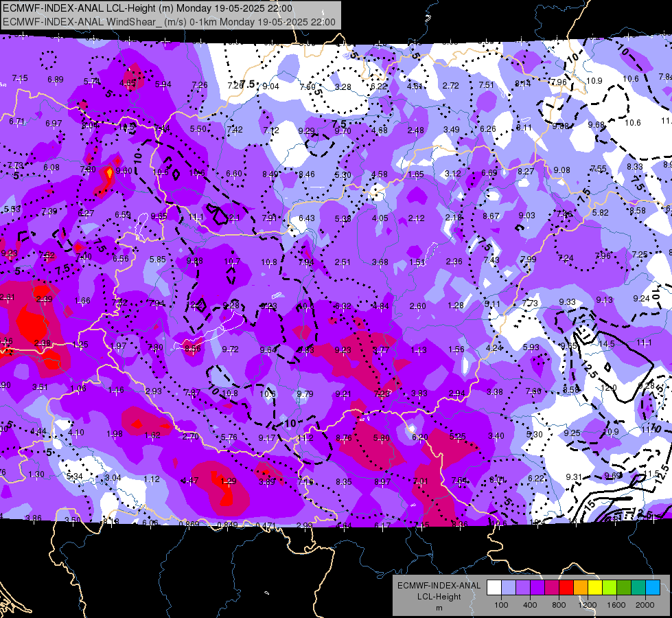The width and height of the screenshot is (672, 618).
Task: Click the grid value 4.47
Action: [190, 481]
